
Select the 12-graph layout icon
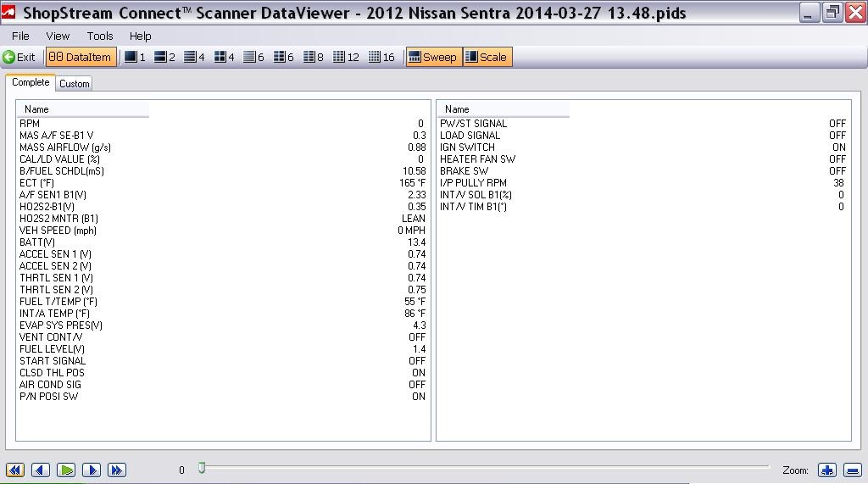(346, 57)
